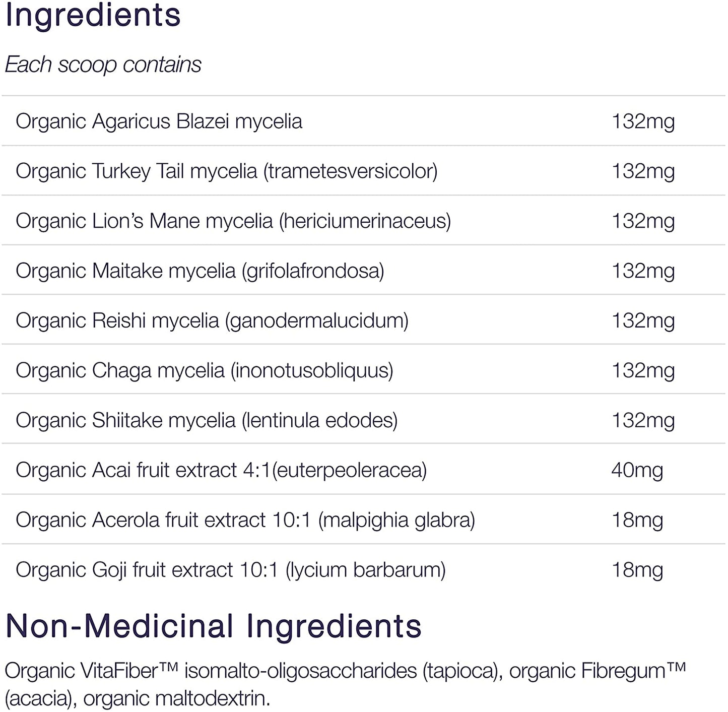Click the 40mg amount for Acai extract
The width and height of the screenshot is (728, 712).
(x=637, y=471)
